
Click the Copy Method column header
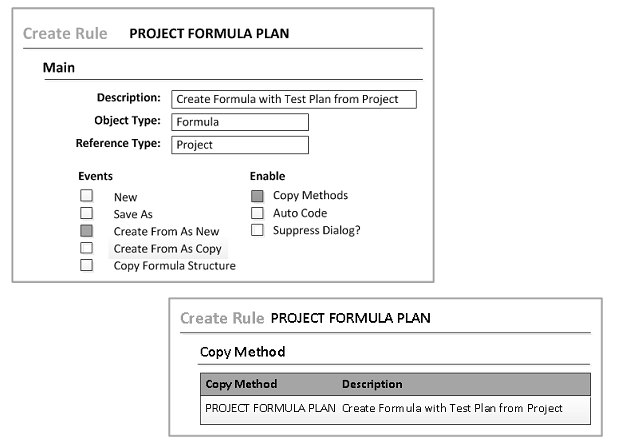click(241, 384)
